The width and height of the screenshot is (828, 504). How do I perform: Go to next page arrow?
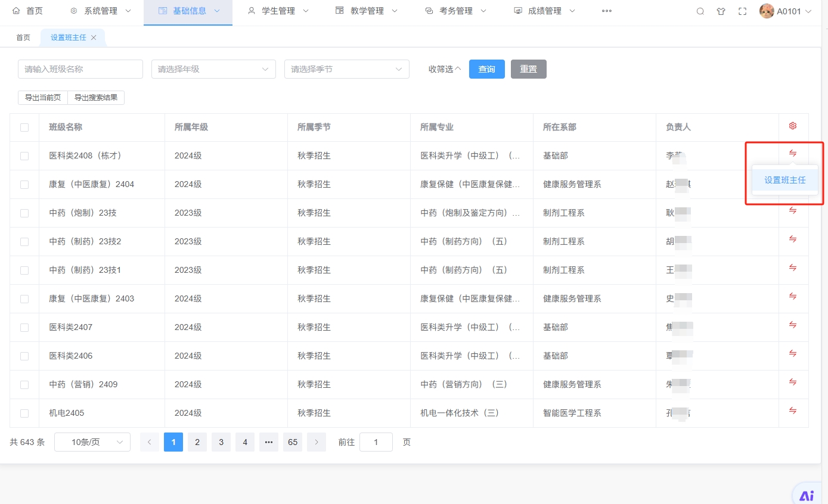(x=317, y=442)
